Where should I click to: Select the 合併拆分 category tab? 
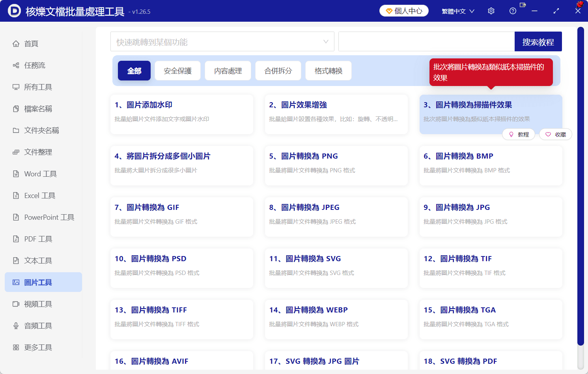click(278, 71)
